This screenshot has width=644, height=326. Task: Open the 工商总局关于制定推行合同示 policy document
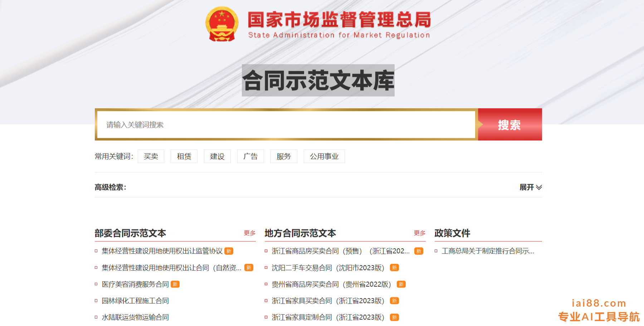pyautogui.click(x=488, y=251)
